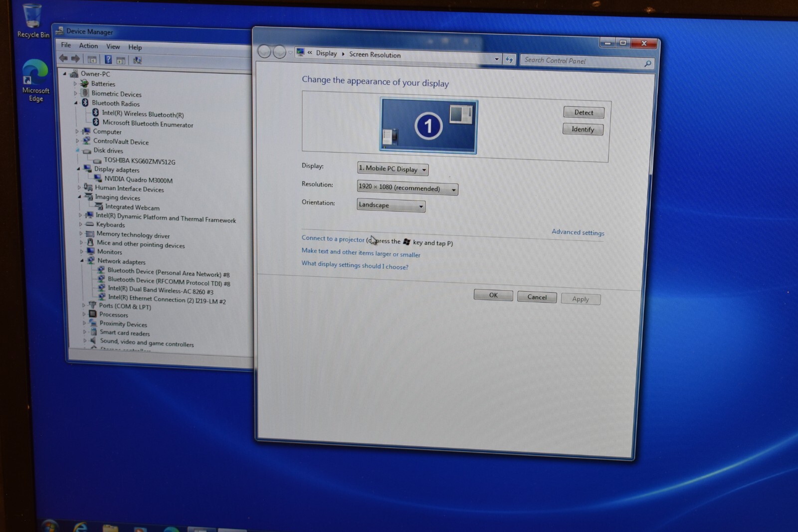
Task: Select Sound, video and game controllers icon
Action: [93, 341]
